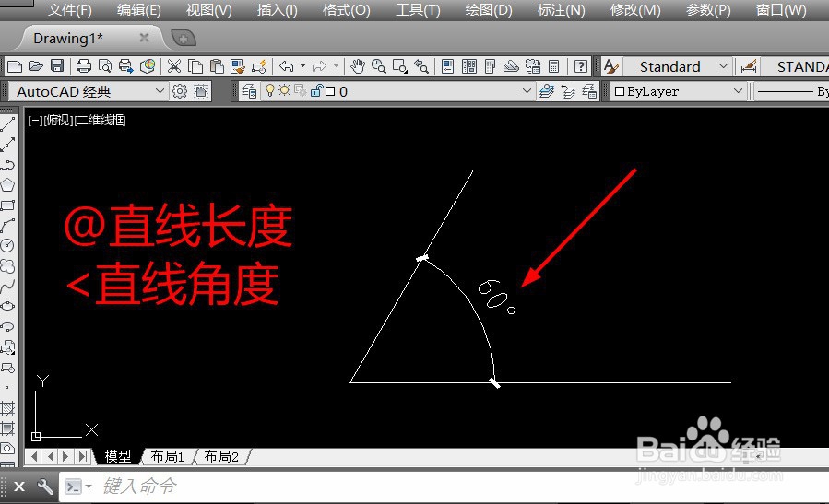Select the Circle draw tool
Screen dimensions: 829x504
(x=7, y=246)
